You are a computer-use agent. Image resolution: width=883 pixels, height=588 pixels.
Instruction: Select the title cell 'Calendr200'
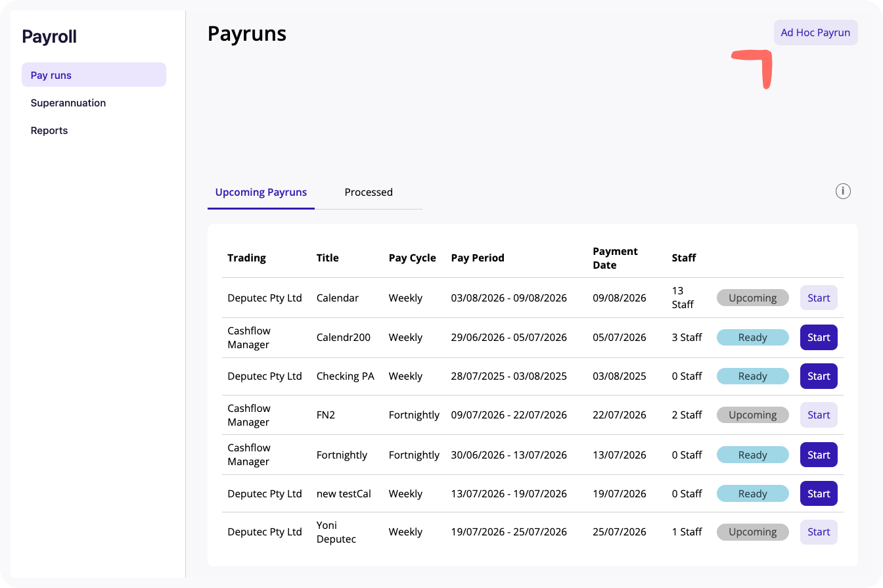[x=344, y=337]
